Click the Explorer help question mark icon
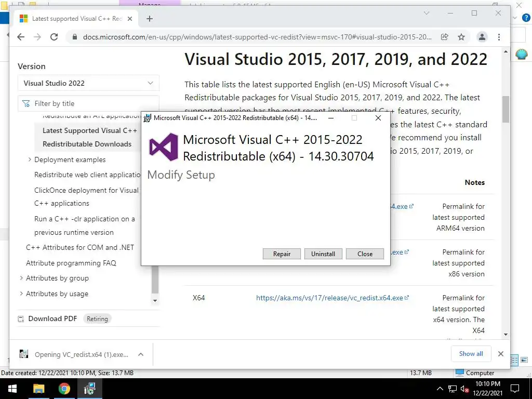 tap(526, 18)
